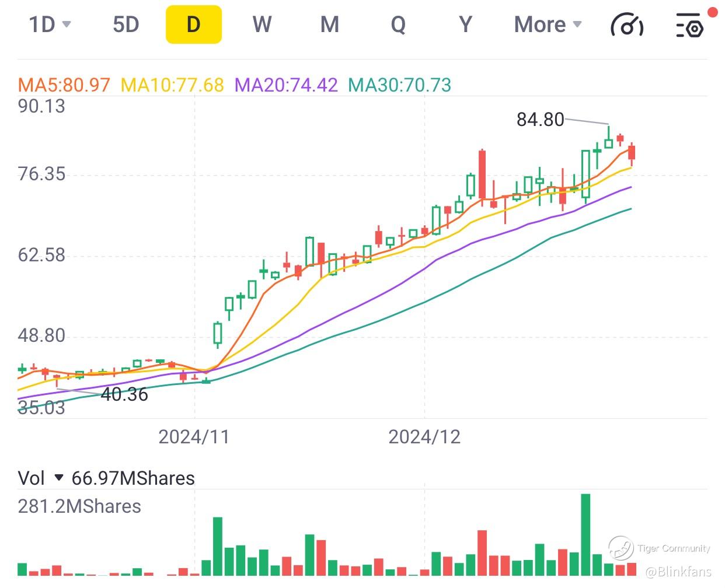This screenshot has height=588, width=725.
Task: Switch to the 5D tab
Action: pyautogui.click(x=126, y=24)
